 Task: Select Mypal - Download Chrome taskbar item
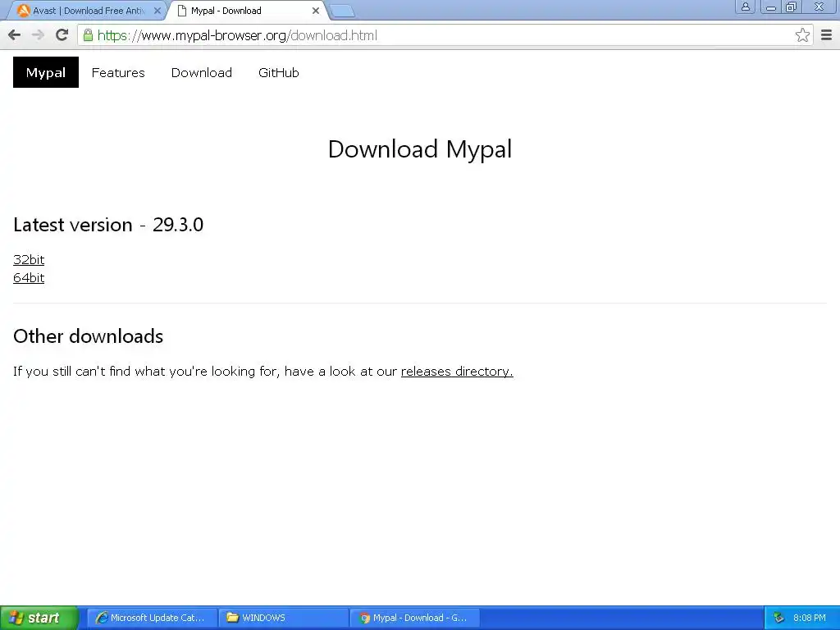tap(414, 618)
